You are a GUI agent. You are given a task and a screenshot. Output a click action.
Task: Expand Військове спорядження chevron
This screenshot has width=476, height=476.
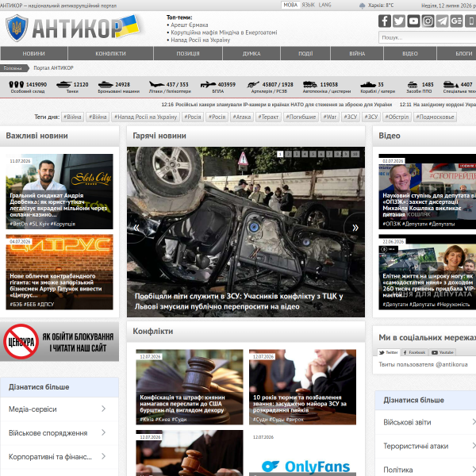coord(103,432)
